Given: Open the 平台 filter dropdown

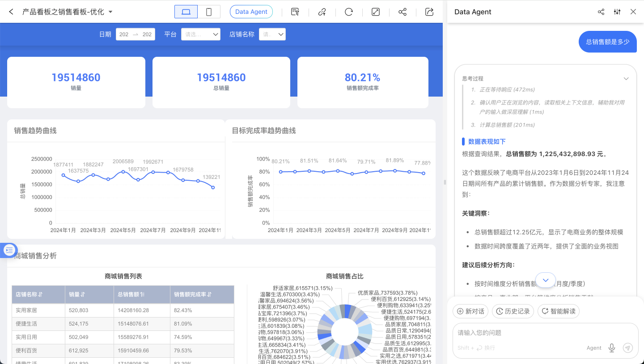Looking at the screenshot, I should (x=201, y=34).
